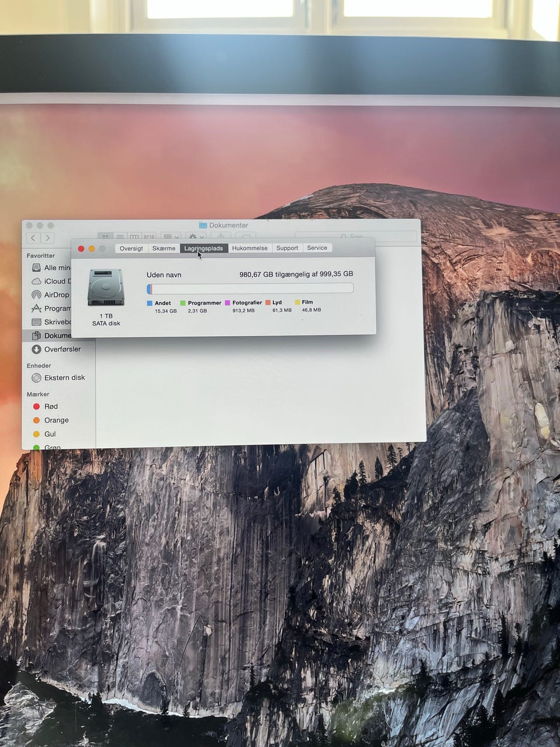
Task: Filter by the Gul tag
Action: (44, 434)
